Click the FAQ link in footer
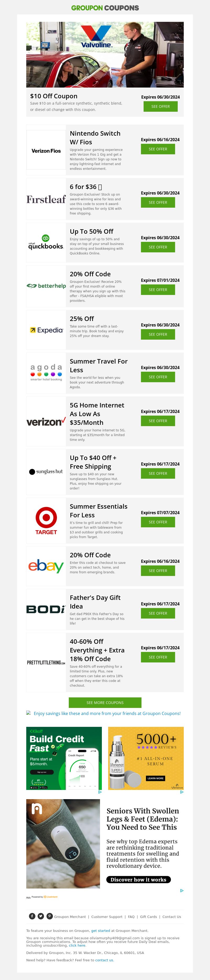 (131, 917)
